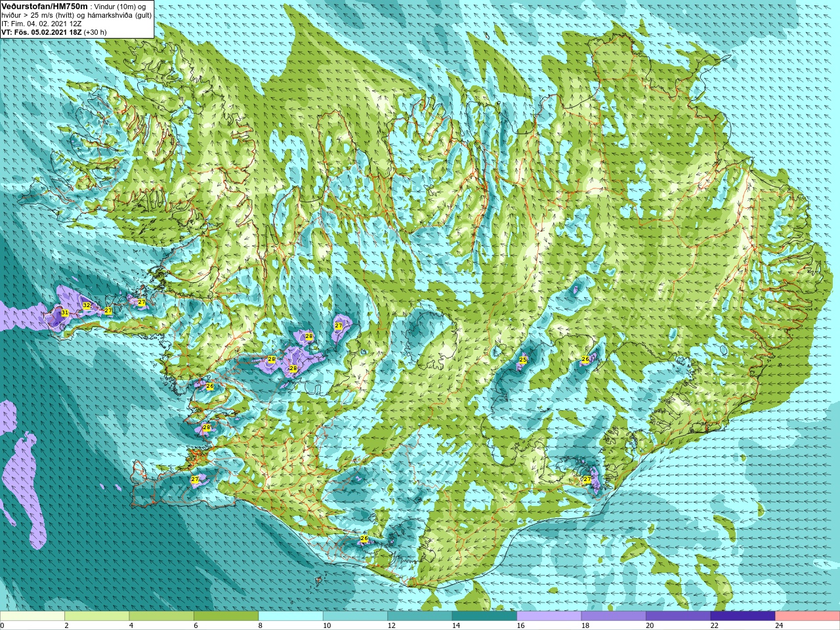840x630 pixels.
Task: Click the yellow 25 gust marker
Action: [x=523, y=360]
